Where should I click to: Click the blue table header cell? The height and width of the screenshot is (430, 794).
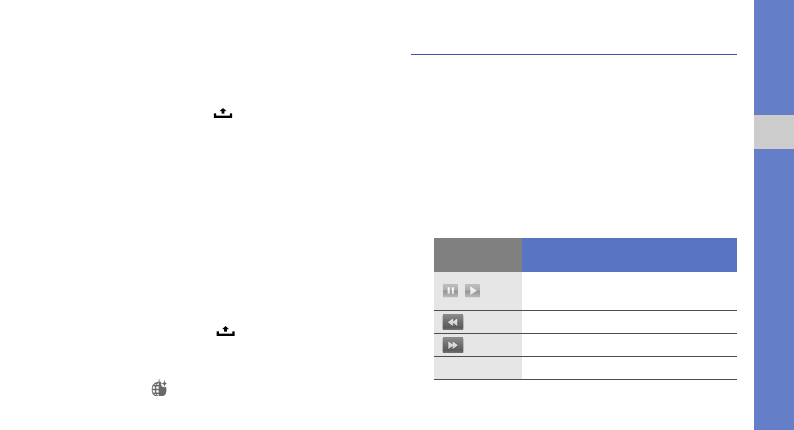point(629,255)
